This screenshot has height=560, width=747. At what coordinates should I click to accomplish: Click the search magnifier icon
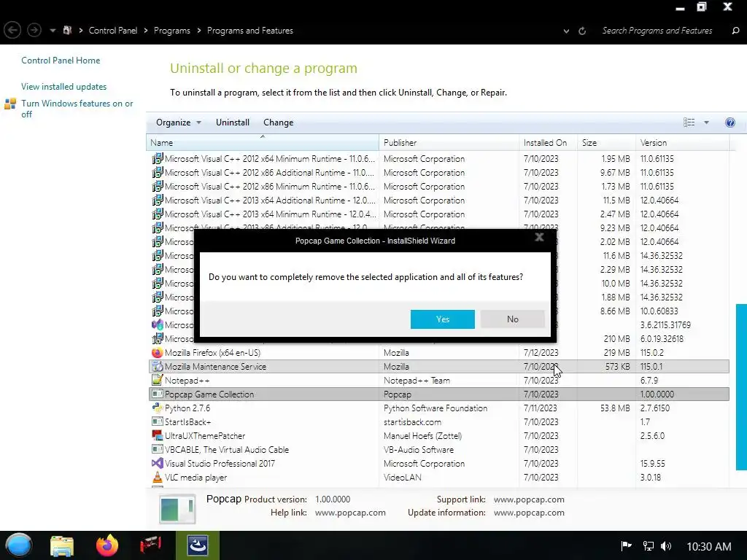pos(735,31)
